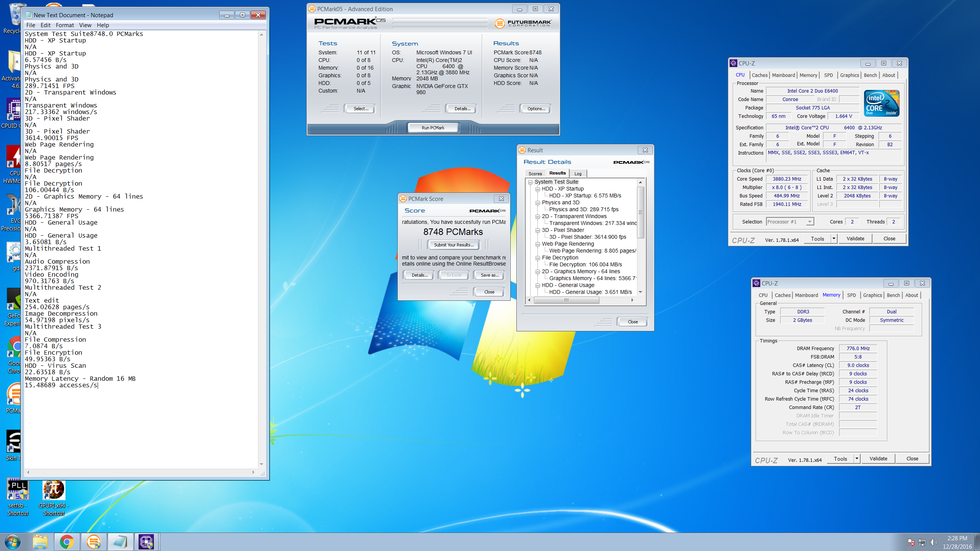The image size is (980, 551).
Task: Click the PCMark05 window title icon
Action: (312, 9)
